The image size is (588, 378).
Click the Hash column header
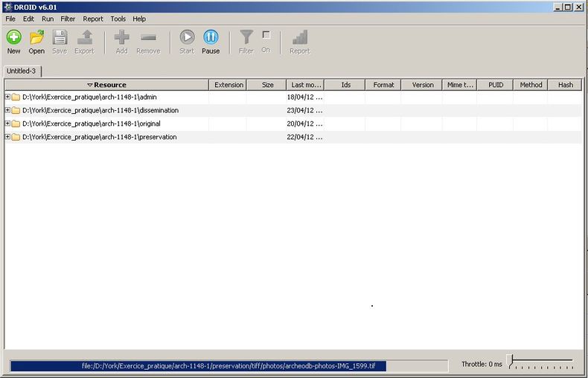click(565, 85)
